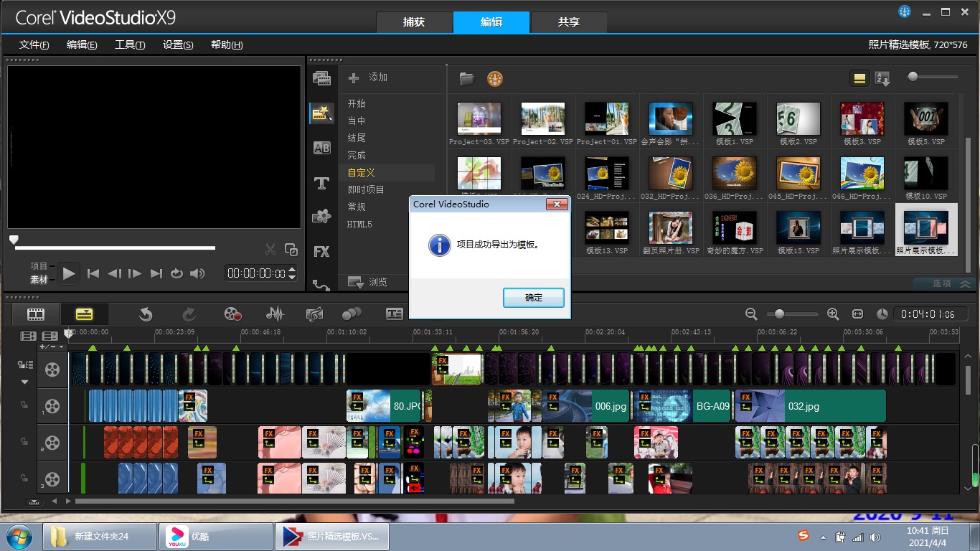The height and width of the screenshot is (551, 980).
Task: Toggle repeat playback button
Action: [x=176, y=273]
